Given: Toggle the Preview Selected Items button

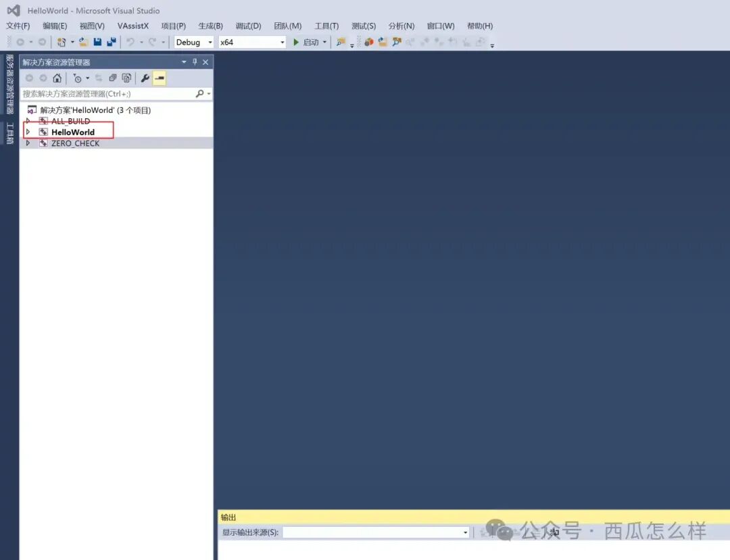Looking at the screenshot, I should (158, 78).
